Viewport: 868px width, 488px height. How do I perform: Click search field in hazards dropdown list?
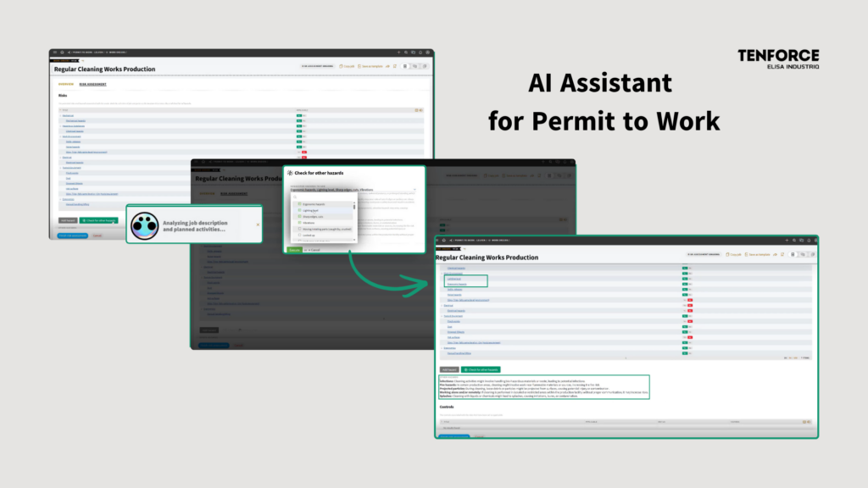coord(323,197)
